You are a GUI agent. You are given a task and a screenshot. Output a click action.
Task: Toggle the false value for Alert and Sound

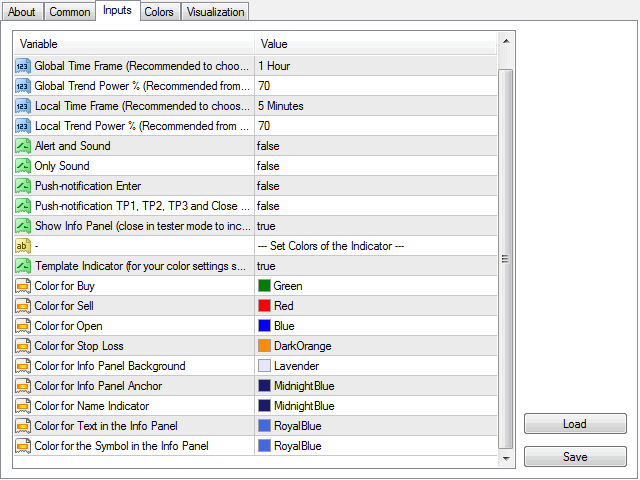(x=268, y=146)
